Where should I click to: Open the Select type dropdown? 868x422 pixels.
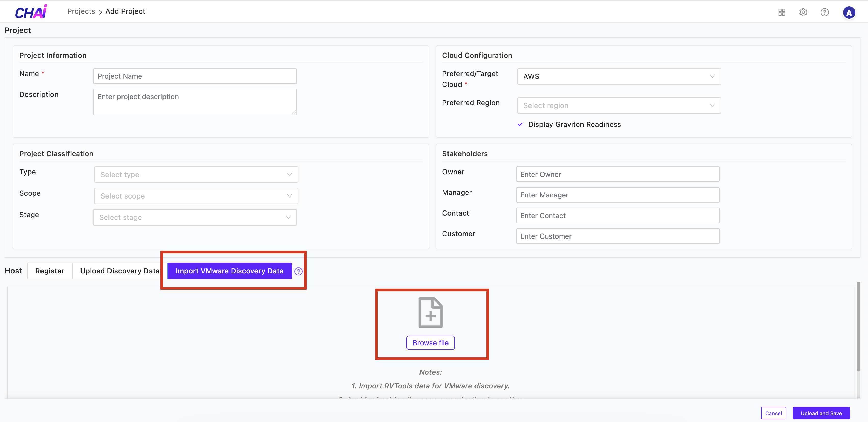coord(196,175)
